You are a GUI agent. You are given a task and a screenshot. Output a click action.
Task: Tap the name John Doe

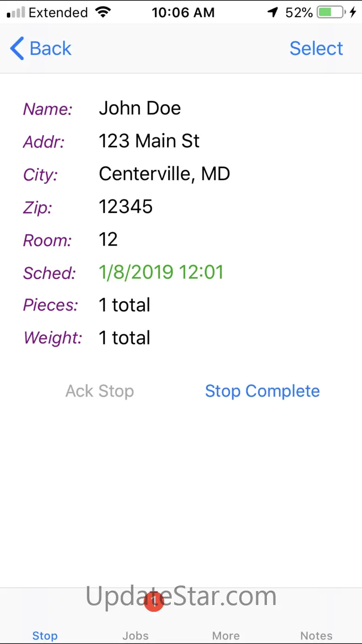[140, 108]
